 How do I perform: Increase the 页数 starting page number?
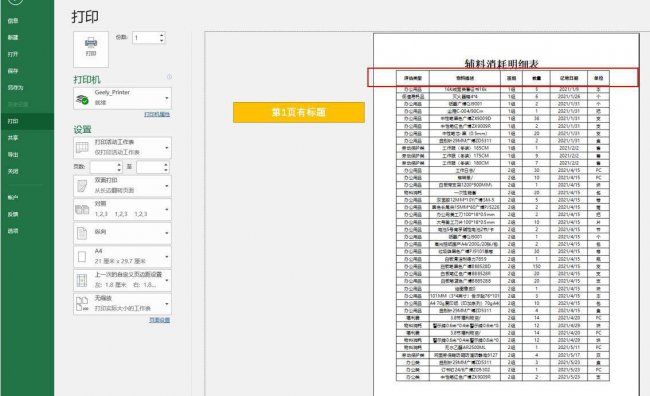pos(119,165)
